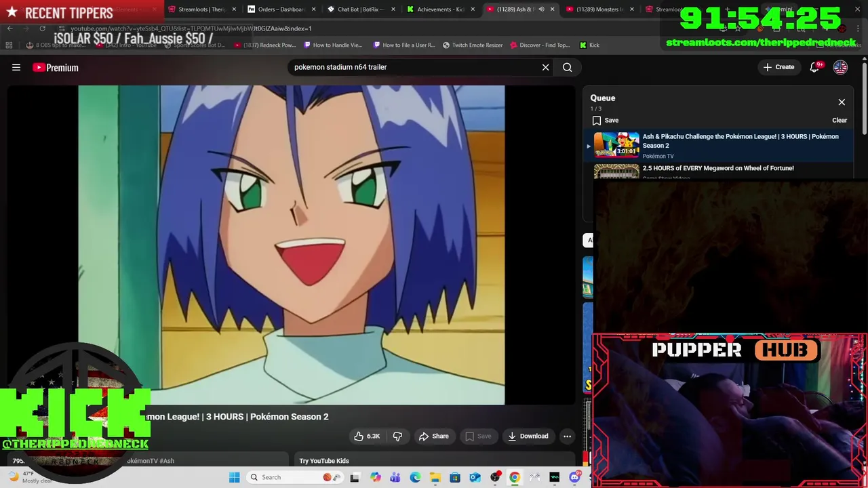Viewport: 868px width, 488px height.
Task: Switch to Chat Bot | BotRix tab
Action: (360, 9)
